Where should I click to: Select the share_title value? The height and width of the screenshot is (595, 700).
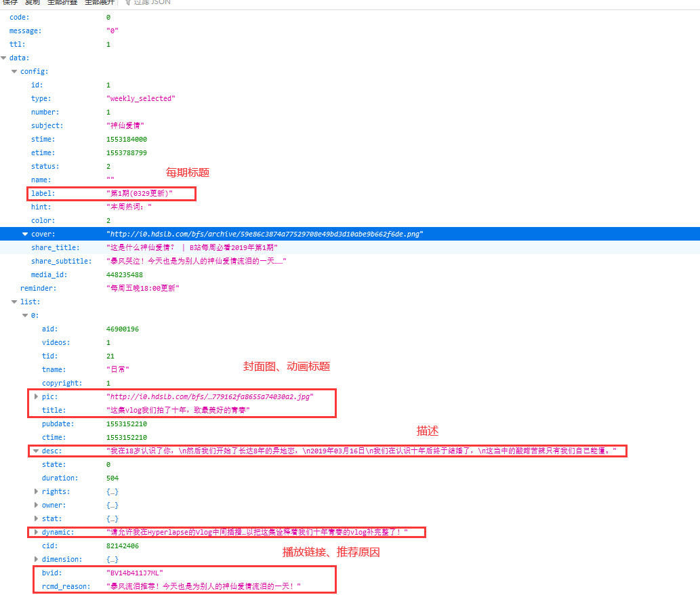pos(192,247)
